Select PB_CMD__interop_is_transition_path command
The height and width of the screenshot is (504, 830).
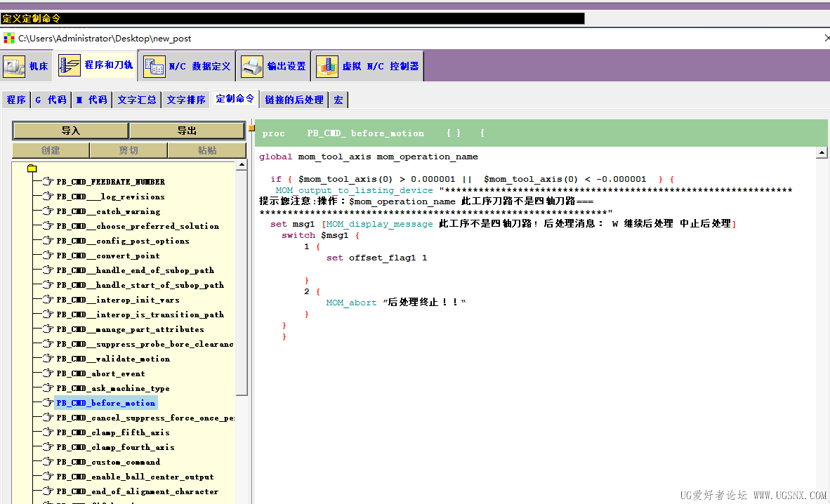pos(140,314)
